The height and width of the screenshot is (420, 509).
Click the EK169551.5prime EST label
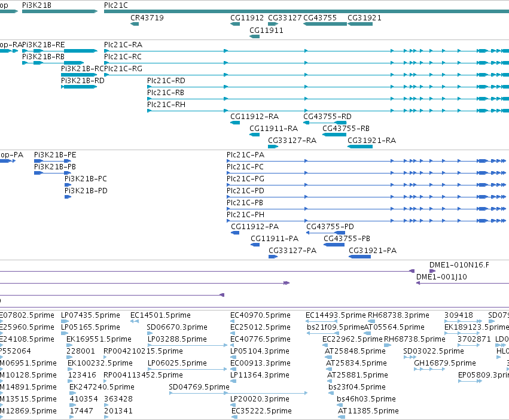click(x=99, y=339)
